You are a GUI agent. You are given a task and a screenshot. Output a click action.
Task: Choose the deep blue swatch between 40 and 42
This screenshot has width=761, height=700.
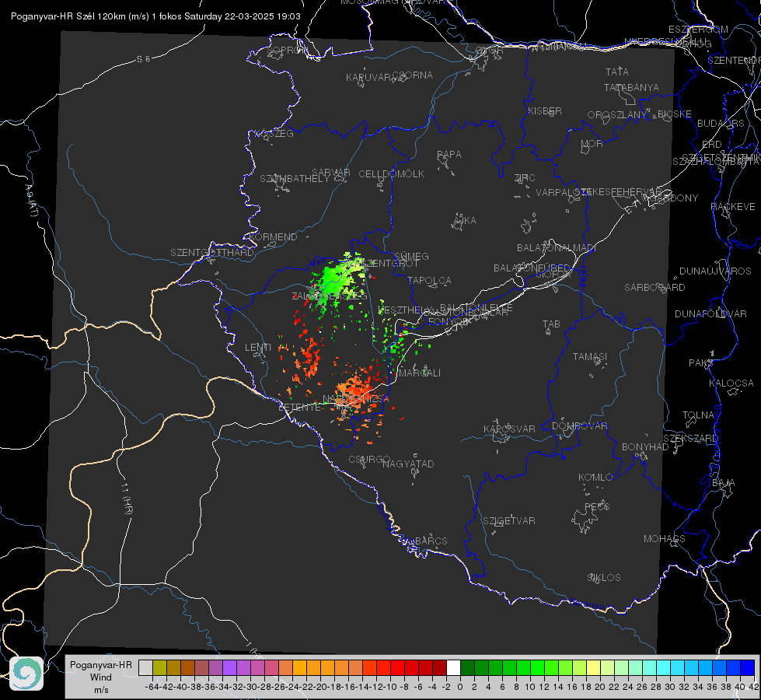tap(748, 667)
